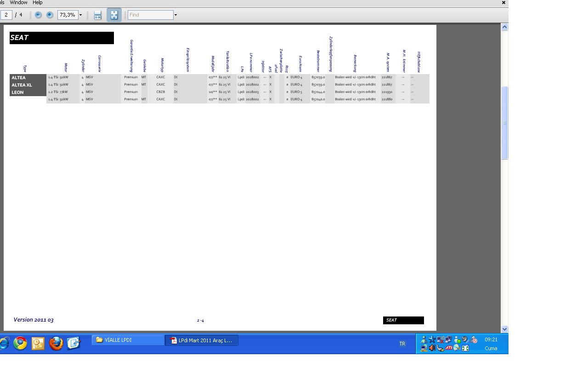The width and height of the screenshot is (588, 368).
Task: Click the ALTEA XL row header
Action: [x=28, y=85]
